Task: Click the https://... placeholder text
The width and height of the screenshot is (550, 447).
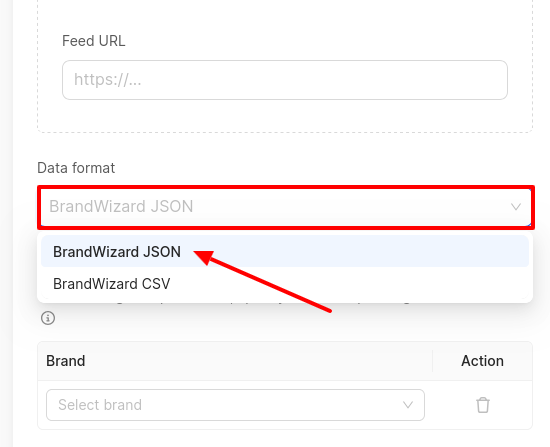Action: 107,80
